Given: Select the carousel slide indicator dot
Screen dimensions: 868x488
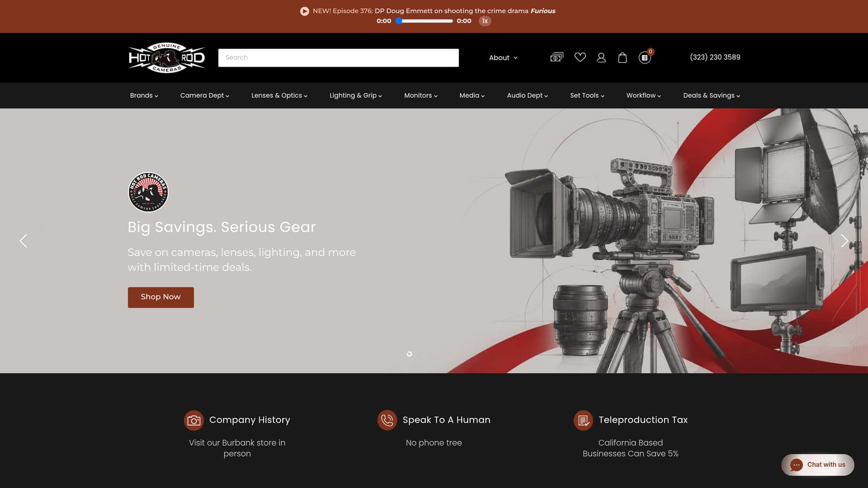Looking at the screenshot, I should (410, 354).
